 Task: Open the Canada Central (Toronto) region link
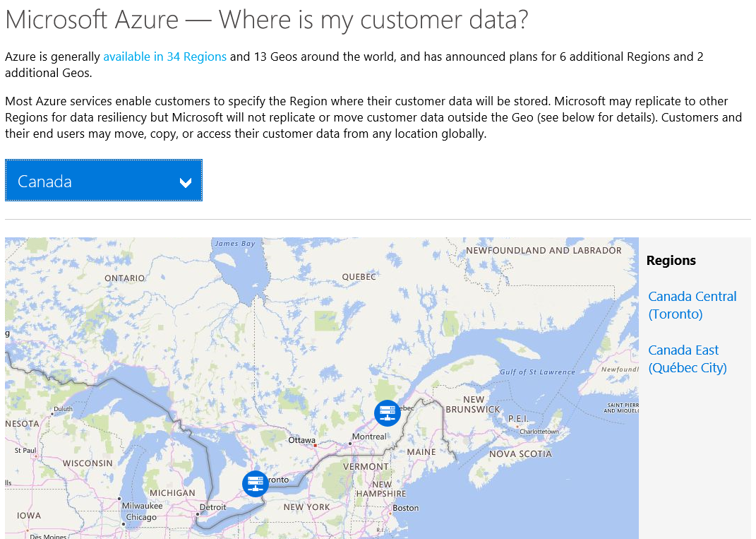[692, 304]
